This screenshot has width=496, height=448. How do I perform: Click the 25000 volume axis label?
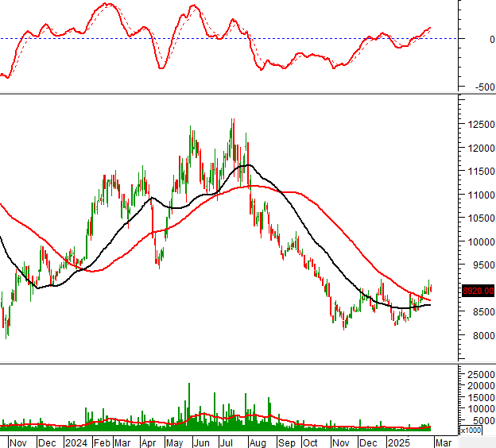(478, 374)
